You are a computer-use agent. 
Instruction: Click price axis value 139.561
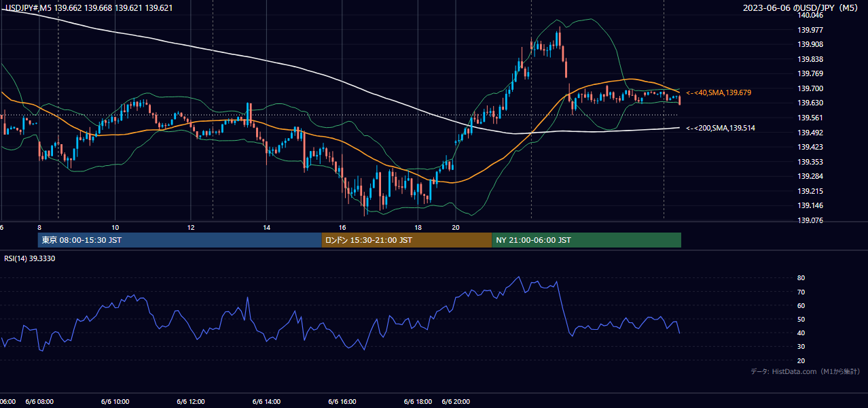point(810,118)
